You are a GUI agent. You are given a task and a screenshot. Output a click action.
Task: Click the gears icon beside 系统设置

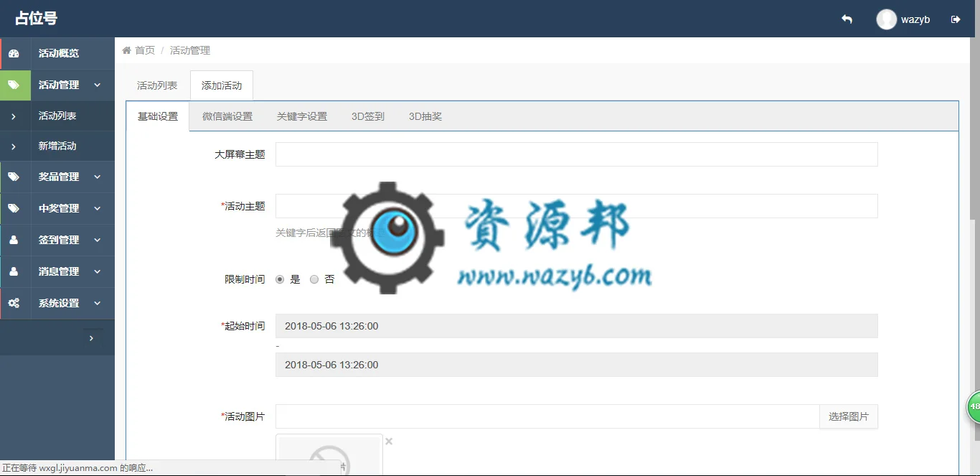pos(14,303)
